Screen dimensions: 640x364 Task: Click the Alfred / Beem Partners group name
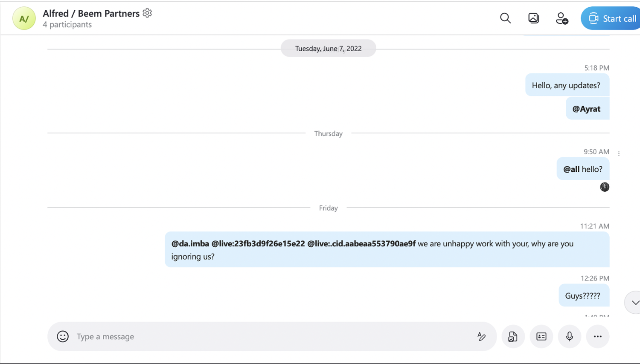tap(91, 13)
